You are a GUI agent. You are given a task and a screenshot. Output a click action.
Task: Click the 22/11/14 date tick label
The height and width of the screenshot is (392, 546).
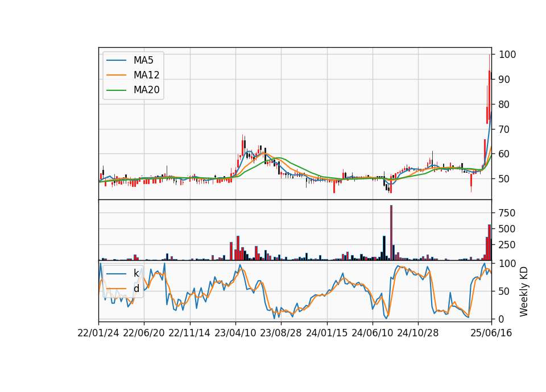[189, 333]
